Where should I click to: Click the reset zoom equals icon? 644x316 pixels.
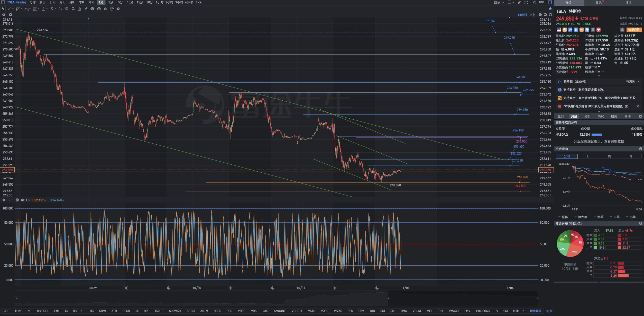click(x=540, y=15)
